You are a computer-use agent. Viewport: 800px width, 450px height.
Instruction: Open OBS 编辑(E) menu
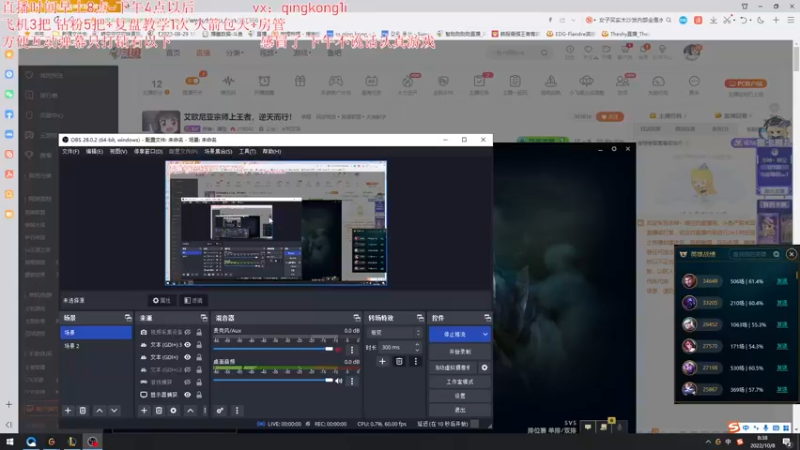94,152
